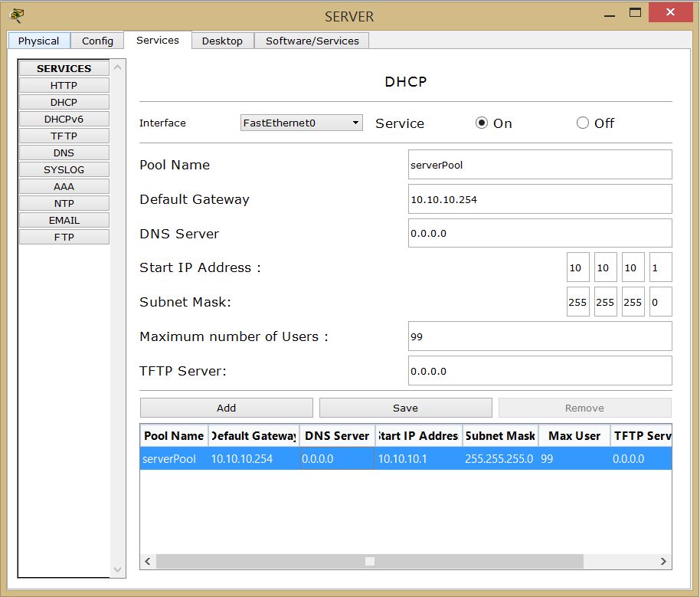Screen dimensions: 700x597
Task: Click the TFTP Server column header
Action: [x=641, y=435]
